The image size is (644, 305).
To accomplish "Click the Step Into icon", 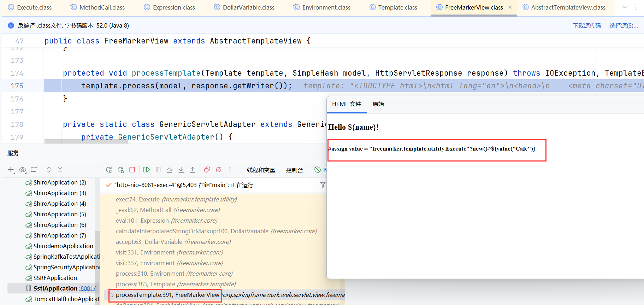I will [x=181, y=170].
